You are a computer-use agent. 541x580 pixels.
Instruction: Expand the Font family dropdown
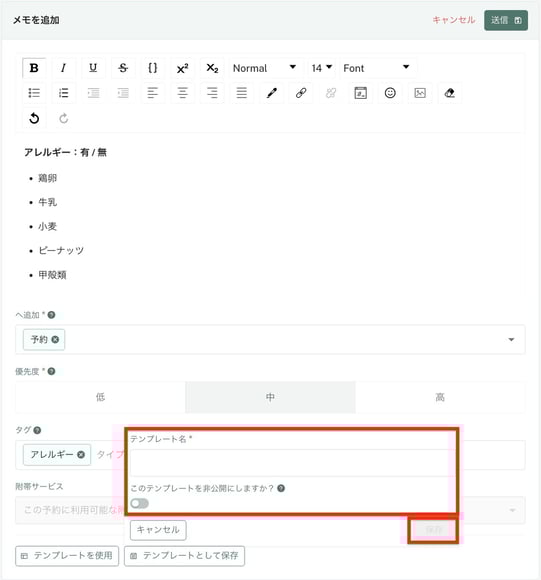(377, 68)
